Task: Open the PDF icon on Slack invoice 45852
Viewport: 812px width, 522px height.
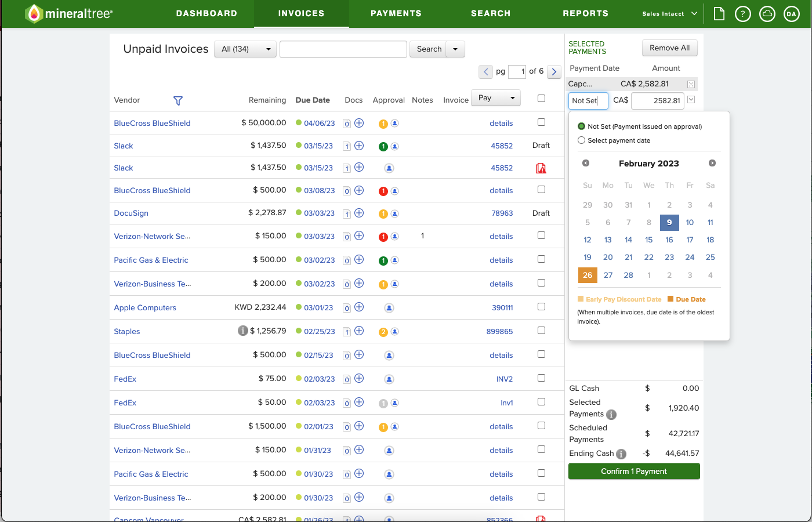Action: [x=541, y=168]
